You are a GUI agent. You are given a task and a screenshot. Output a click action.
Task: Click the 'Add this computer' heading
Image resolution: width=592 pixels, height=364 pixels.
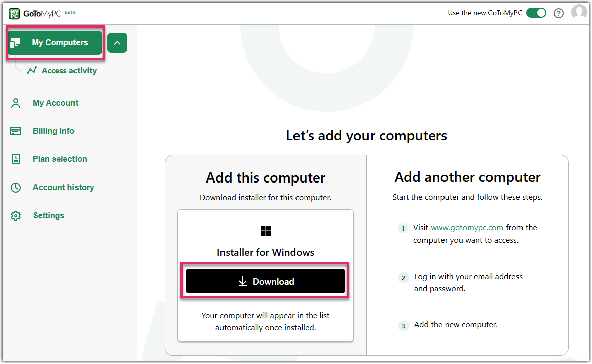(x=265, y=178)
